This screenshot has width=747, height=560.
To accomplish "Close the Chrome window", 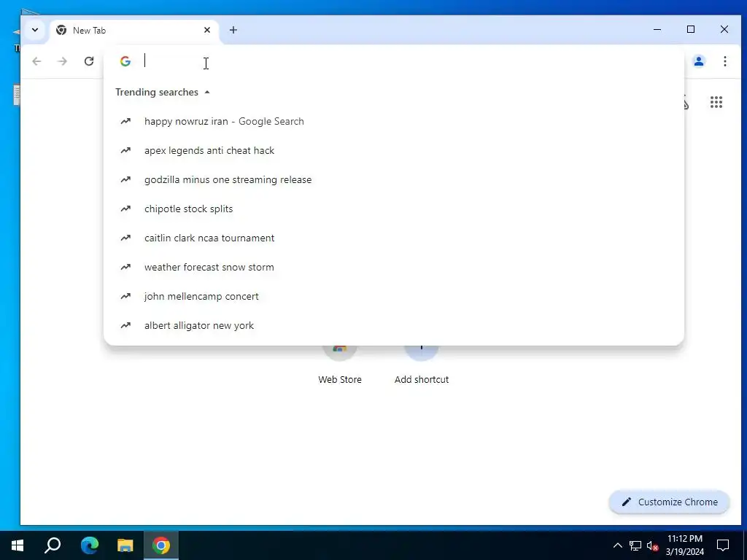I will tap(724, 29).
